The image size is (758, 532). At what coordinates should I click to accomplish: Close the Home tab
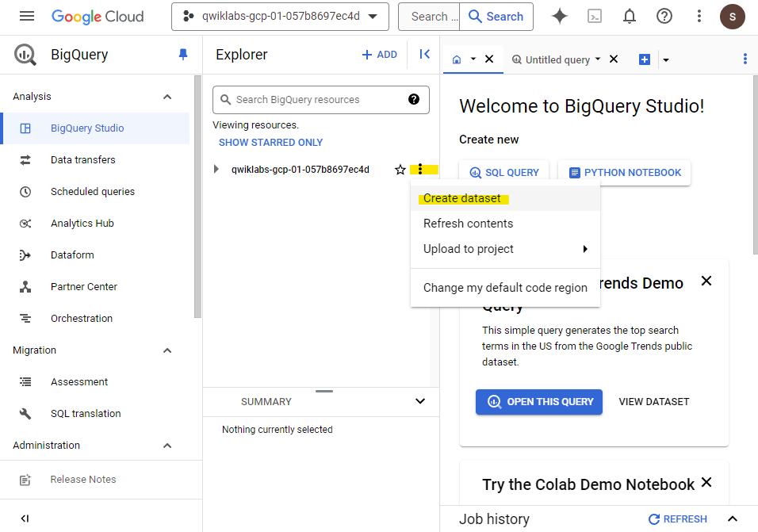pyautogui.click(x=489, y=59)
